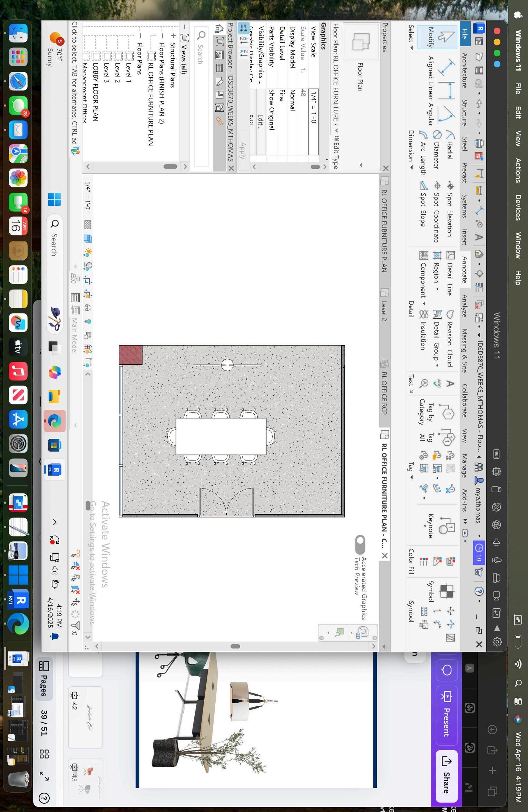Collapse Floor Plans (FINISH PLAN 2) node
This screenshot has height=812, width=528.
[x=162, y=35]
